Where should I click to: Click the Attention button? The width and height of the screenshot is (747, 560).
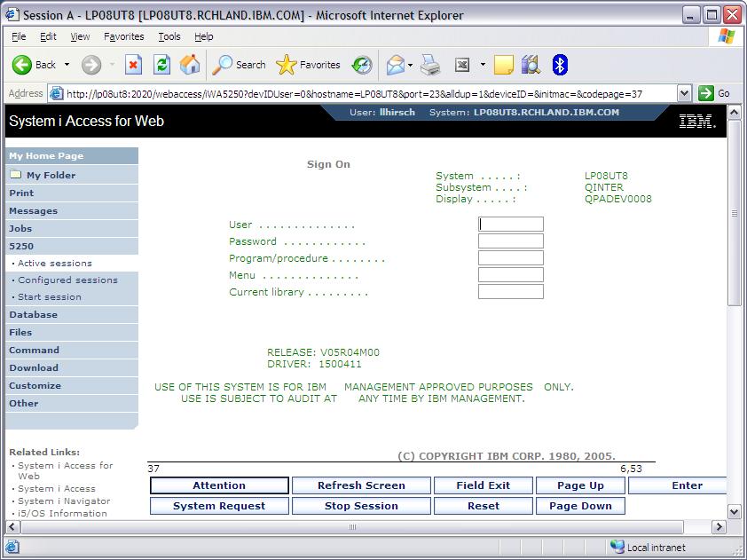(219, 485)
